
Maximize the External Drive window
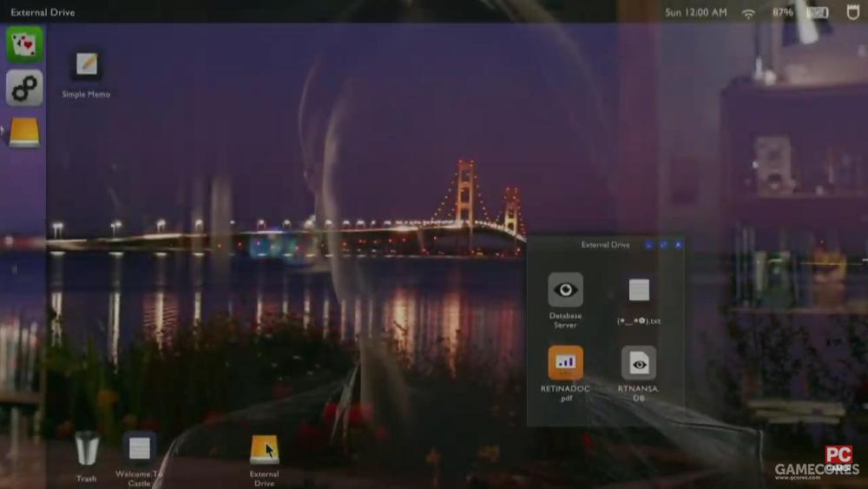pos(663,244)
